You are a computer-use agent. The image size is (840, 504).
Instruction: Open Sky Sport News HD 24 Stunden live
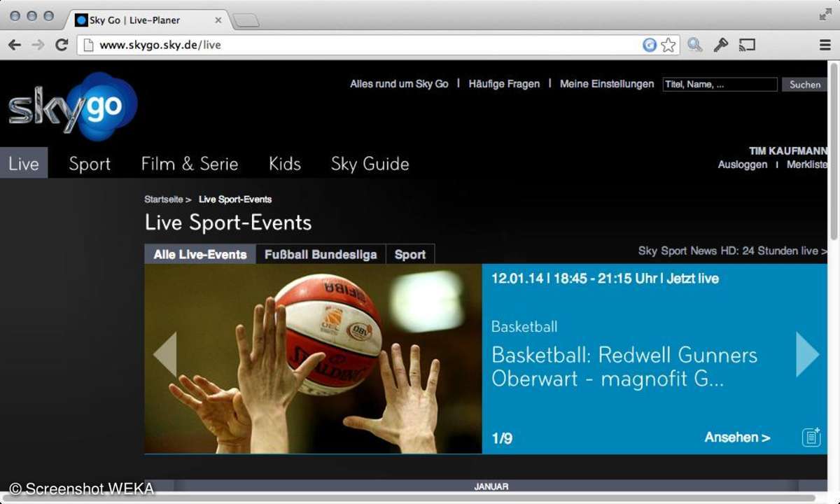click(x=733, y=251)
